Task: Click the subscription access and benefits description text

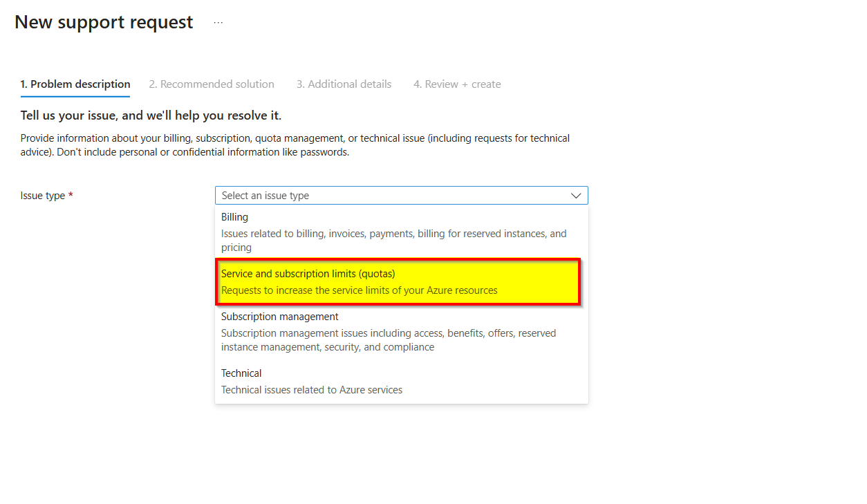Action: (389, 340)
